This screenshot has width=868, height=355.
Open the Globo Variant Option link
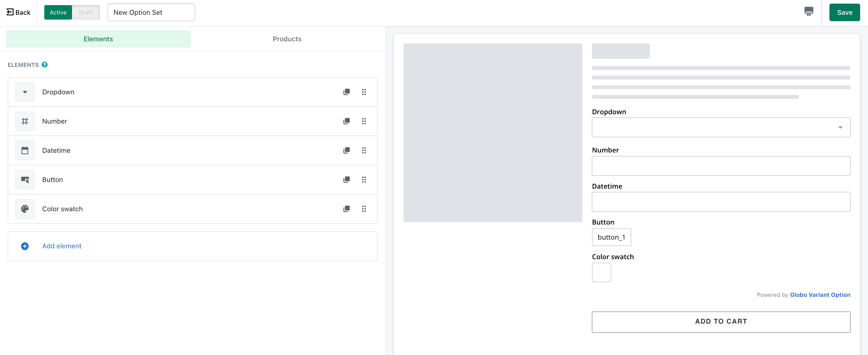(820, 294)
